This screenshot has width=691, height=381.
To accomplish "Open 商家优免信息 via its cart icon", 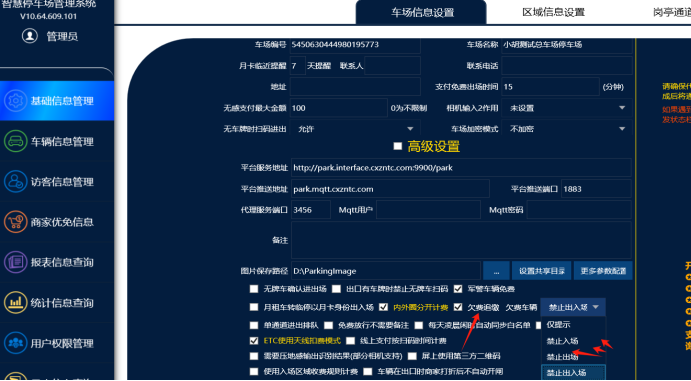I will point(15,222).
